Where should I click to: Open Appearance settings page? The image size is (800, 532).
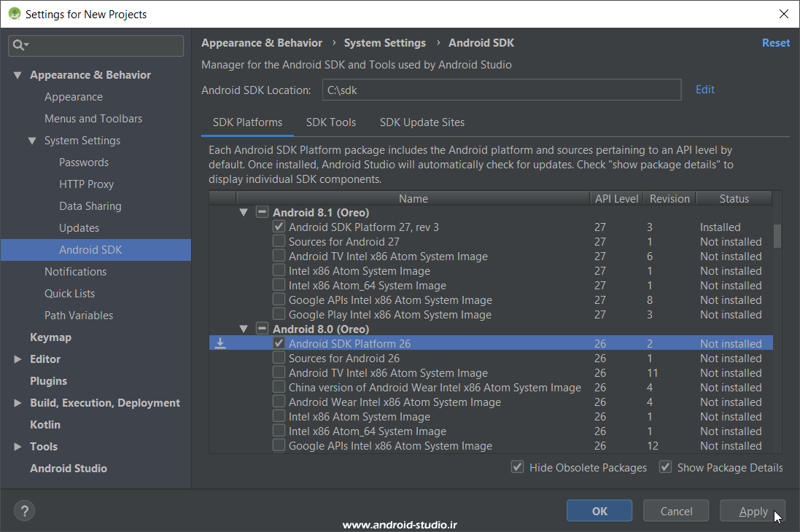[74, 97]
